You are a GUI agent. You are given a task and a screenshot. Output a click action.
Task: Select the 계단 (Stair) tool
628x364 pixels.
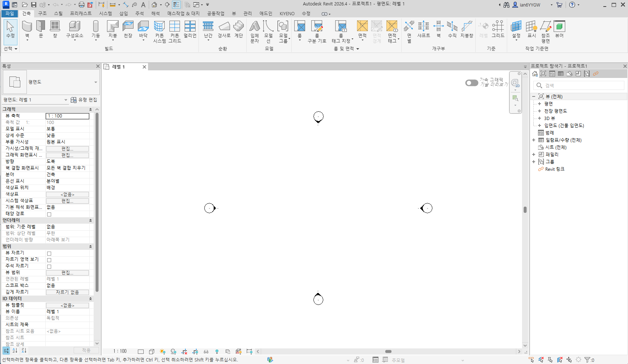tap(238, 27)
